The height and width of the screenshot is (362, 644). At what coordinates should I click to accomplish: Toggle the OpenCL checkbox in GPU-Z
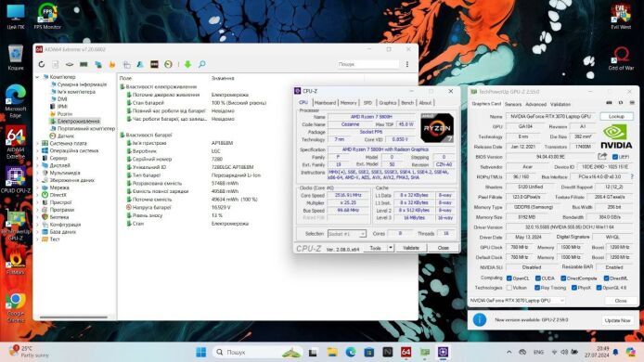(x=509, y=278)
